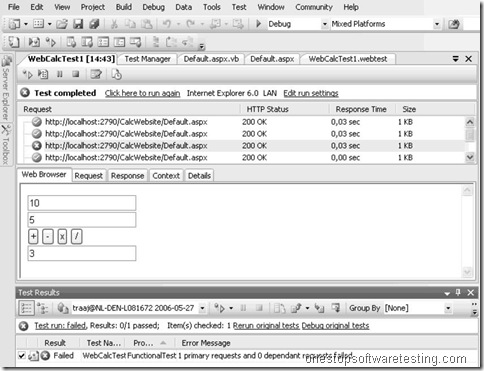Image resolution: width=484 pixels, height=371 pixels.
Task: Click the Copy icon in the main toolbar
Action: pyautogui.click(x=130, y=24)
